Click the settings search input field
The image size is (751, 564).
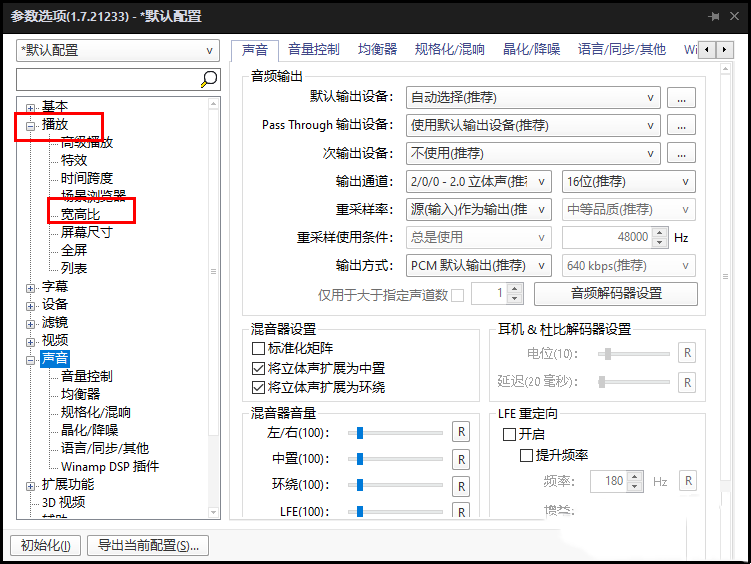(109, 79)
